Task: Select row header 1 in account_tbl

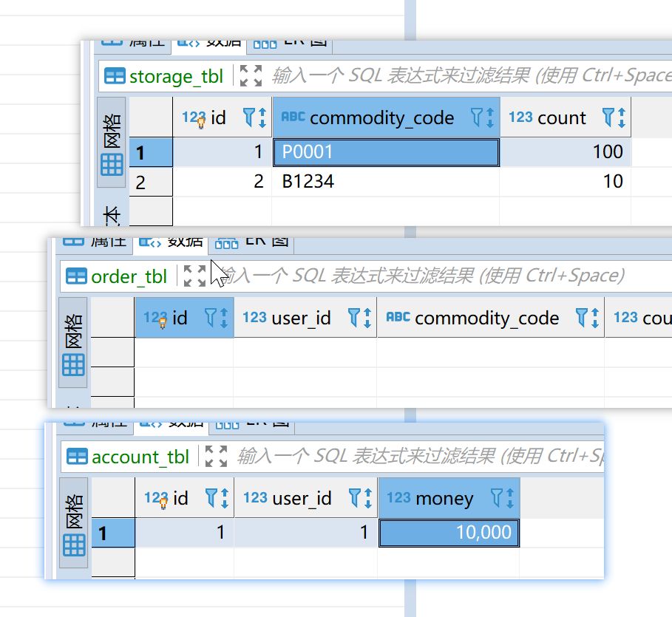Action: pos(113,533)
